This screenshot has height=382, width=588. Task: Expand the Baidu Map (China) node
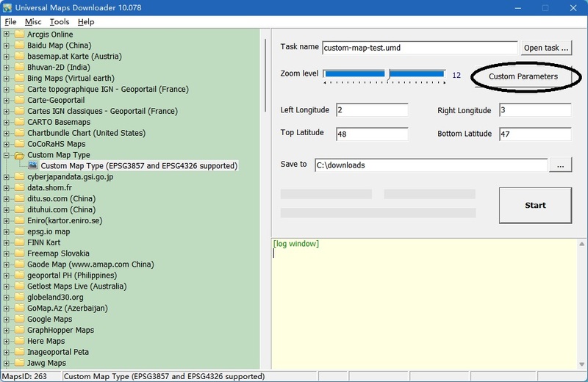click(x=7, y=46)
